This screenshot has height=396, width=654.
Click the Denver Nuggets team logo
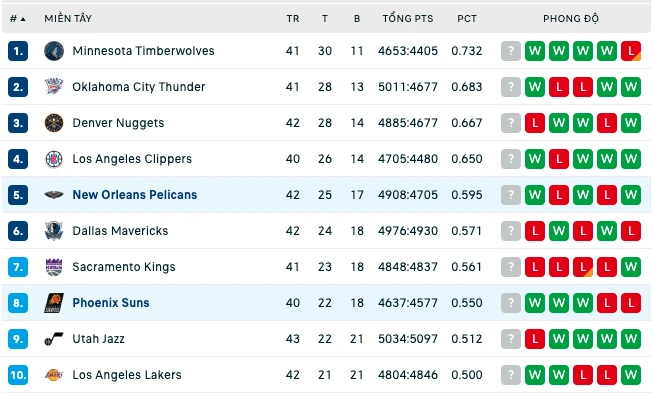[x=54, y=123]
